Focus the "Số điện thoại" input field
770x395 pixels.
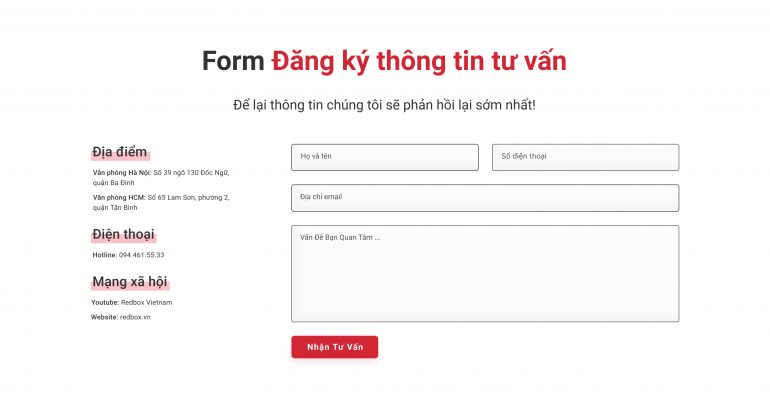point(585,157)
